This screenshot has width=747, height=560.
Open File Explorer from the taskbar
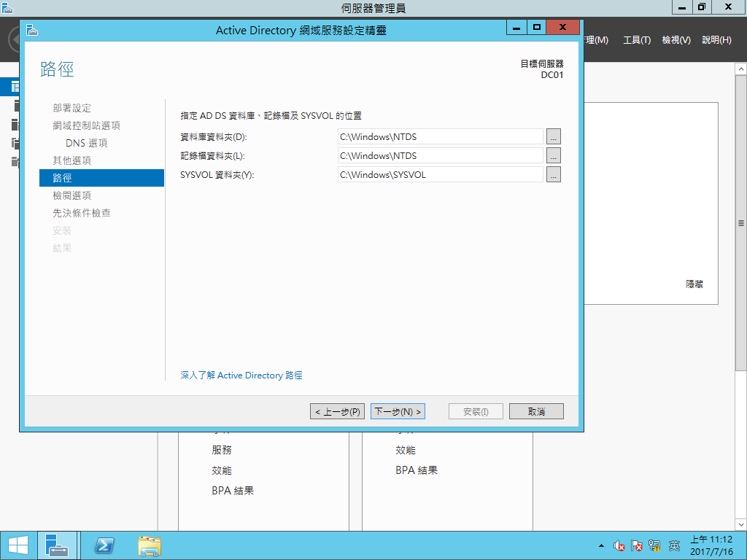150,545
